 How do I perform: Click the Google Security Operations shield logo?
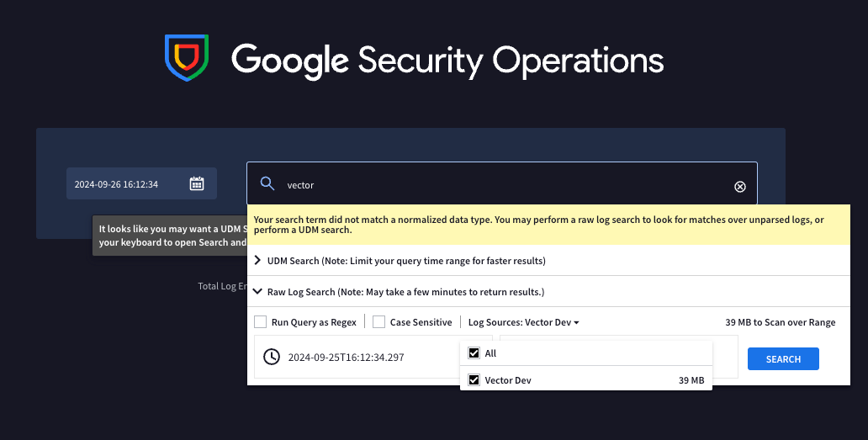click(186, 58)
